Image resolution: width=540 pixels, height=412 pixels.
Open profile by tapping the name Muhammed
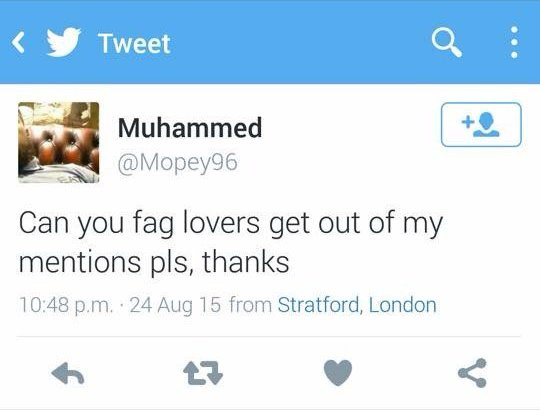coord(190,127)
